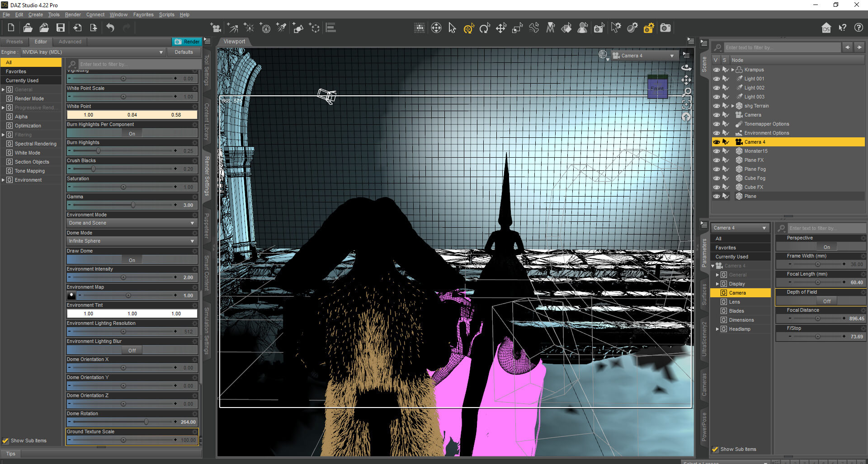Uncheck Show Sub Items in Render Settings
The width and height of the screenshot is (868, 464).
pyautogui.click(x=5, y=441)
